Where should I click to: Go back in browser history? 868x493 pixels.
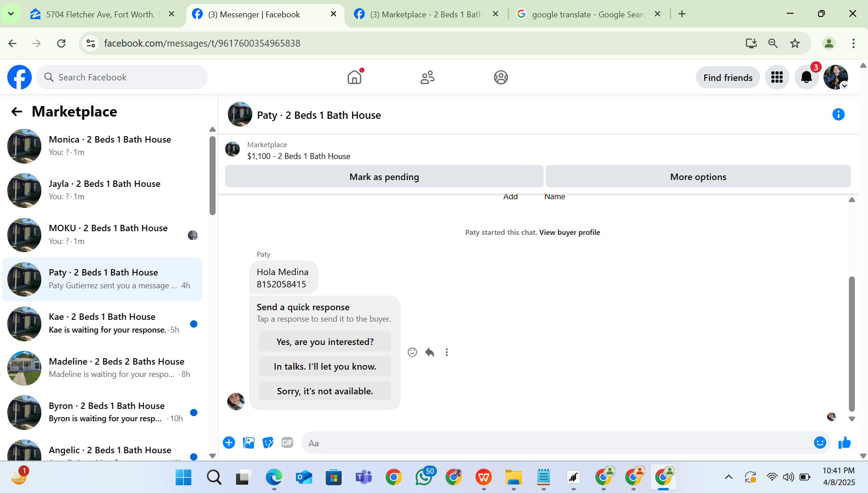coord(12,43)
